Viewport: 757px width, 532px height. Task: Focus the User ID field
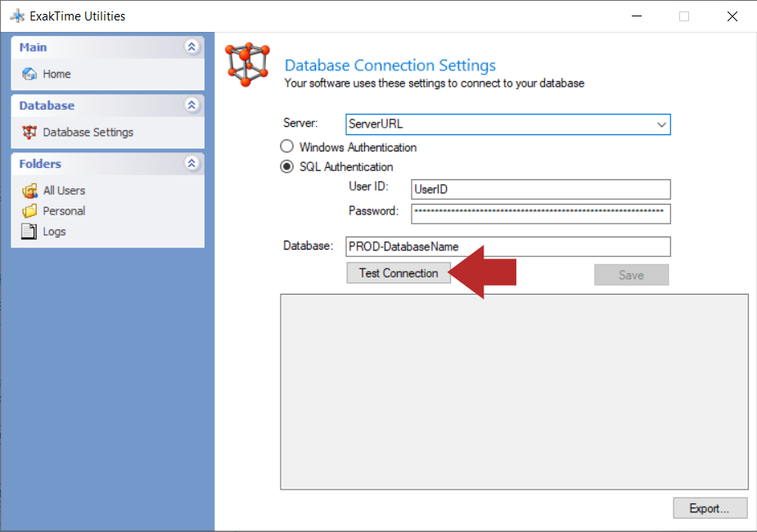541,189
